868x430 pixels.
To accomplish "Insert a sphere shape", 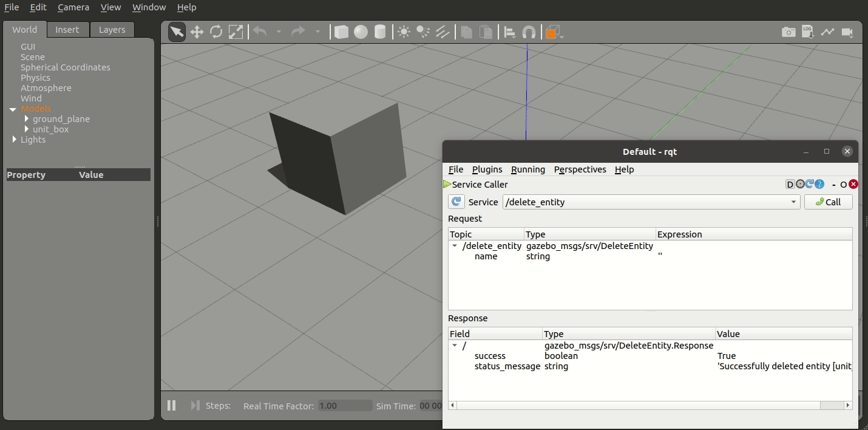I will click(361, 32).
